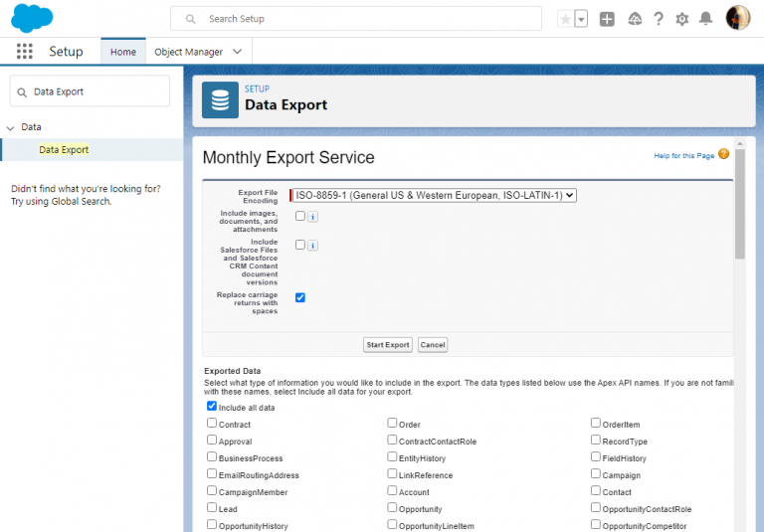Click info icon beside images and attachments checkbox

point(312,217)
